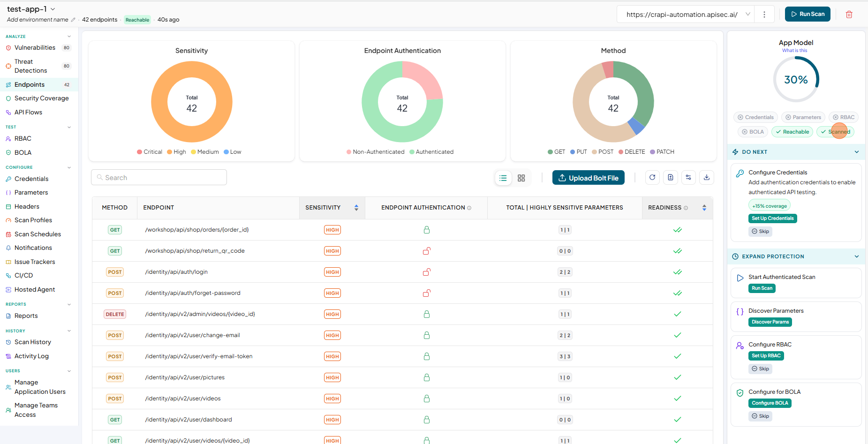Click the info icon beside Endpoint Authentication header
Image resolution: width=868 pixels, height=444 pixels.
(x=469, y=208)
